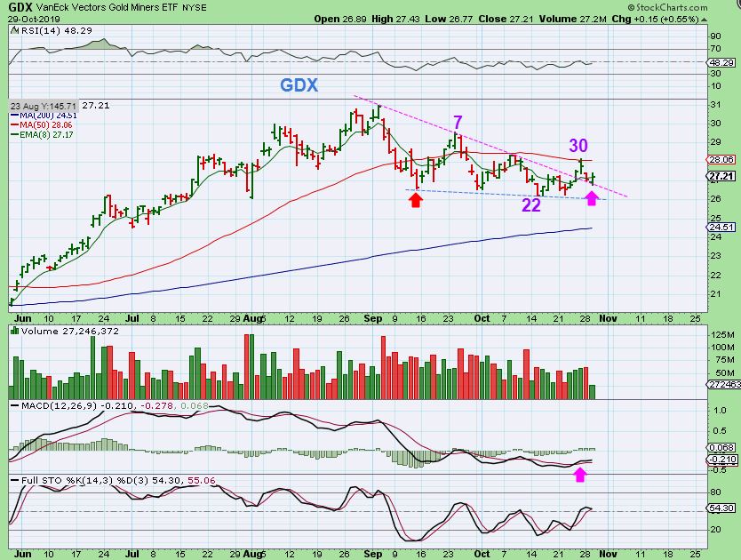Click the bold GDX ticker symbol in the header
741x560 pixels.
tap(20, 8)
